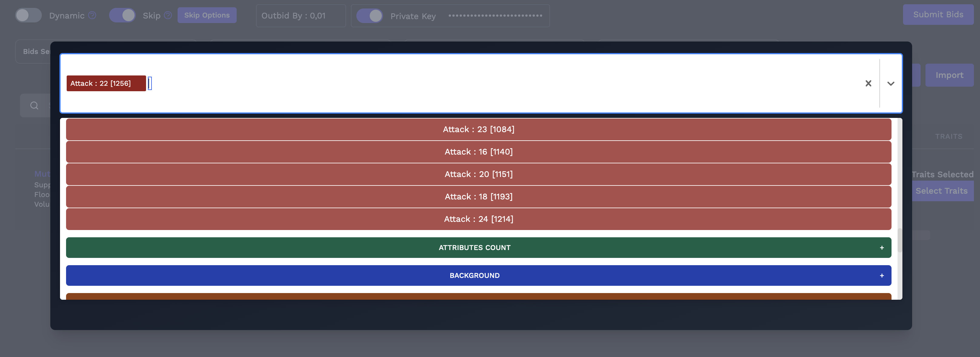Click plus icon on Attributes Count
The width and height of the screenshot is (980, 357).
click(x=882, y=248)
